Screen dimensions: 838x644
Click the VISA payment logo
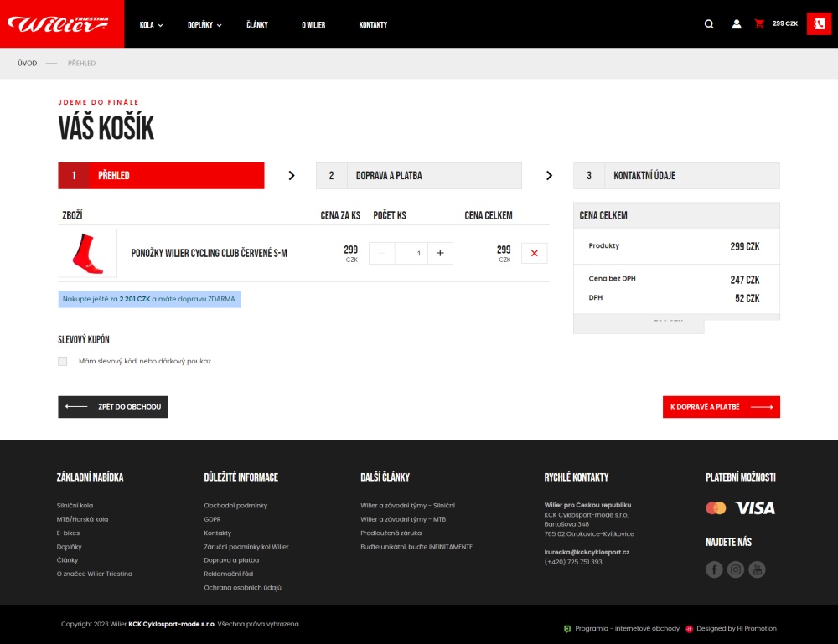(755, 507)
